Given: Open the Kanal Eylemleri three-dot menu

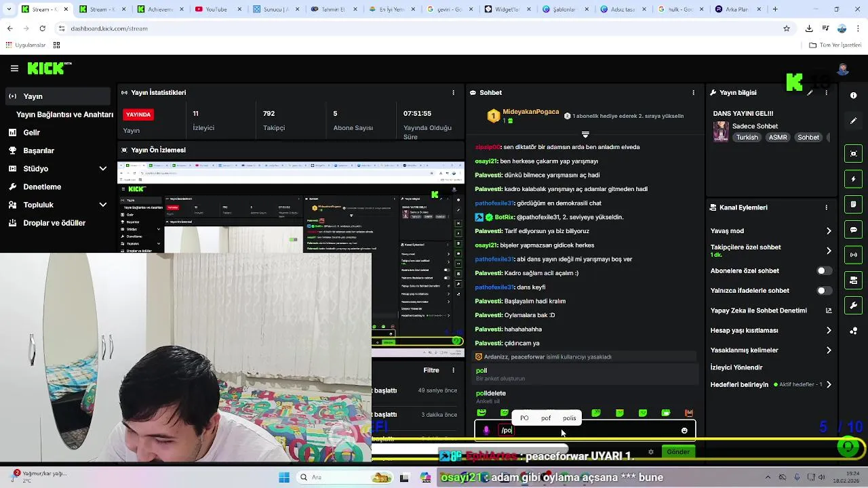Looking at the screenshot, I should click(826, 207).
